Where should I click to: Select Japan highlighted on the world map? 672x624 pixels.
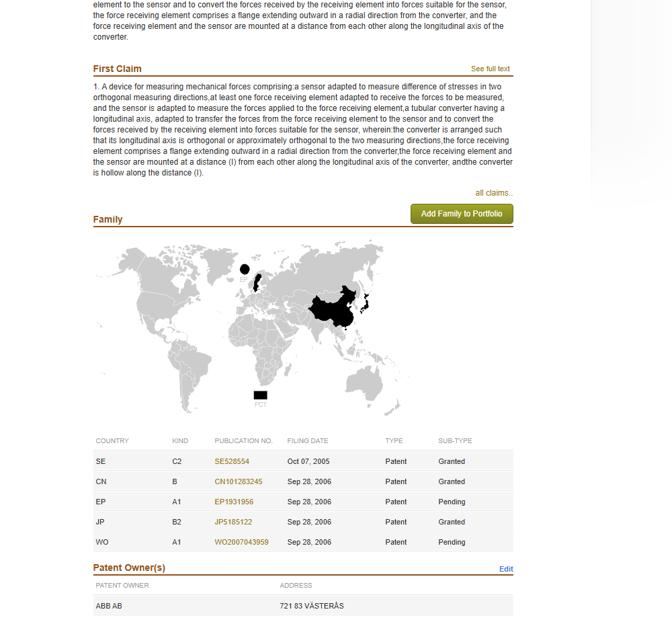[x=365, y=304]
